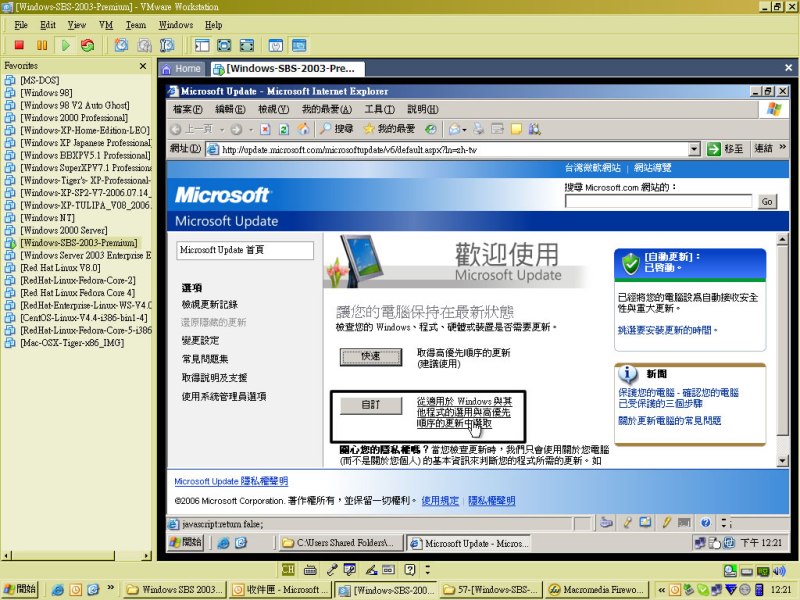Open the 檢視更新記錄 link

click(x=210, y=305)
